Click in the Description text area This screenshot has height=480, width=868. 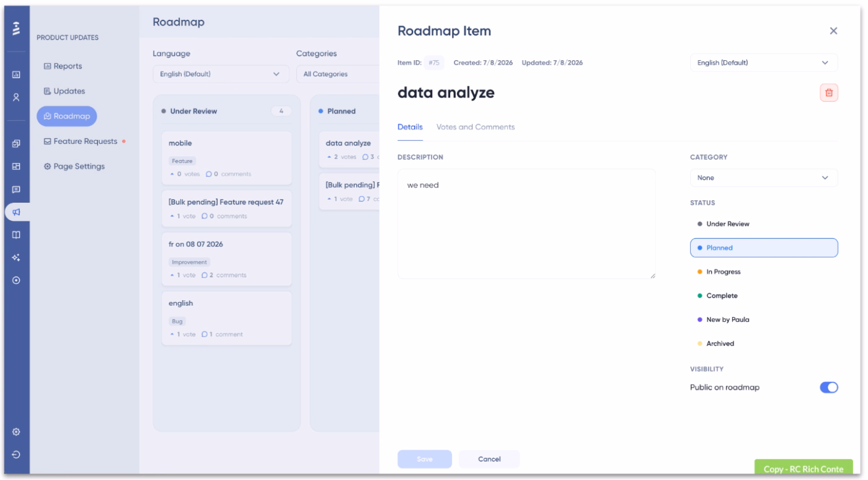coord(526,224)
